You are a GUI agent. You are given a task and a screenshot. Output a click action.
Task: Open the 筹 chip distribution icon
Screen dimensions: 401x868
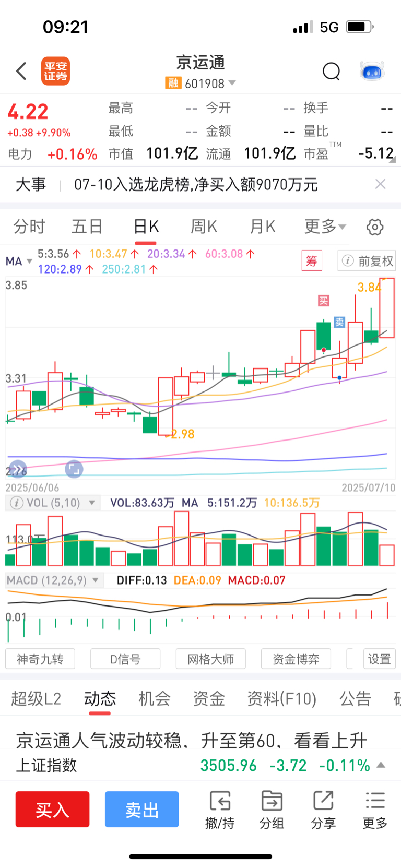(312, 261)
